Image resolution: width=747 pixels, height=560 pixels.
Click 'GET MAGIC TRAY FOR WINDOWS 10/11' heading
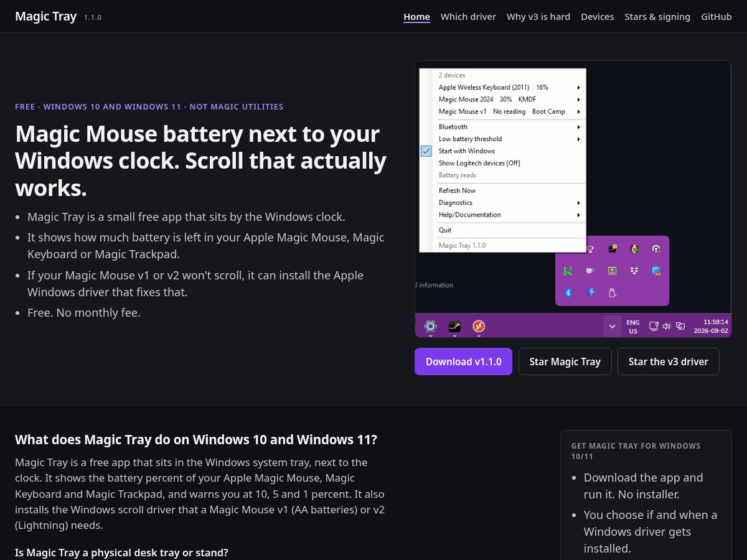pyautogui.click(x=636, y=451)
